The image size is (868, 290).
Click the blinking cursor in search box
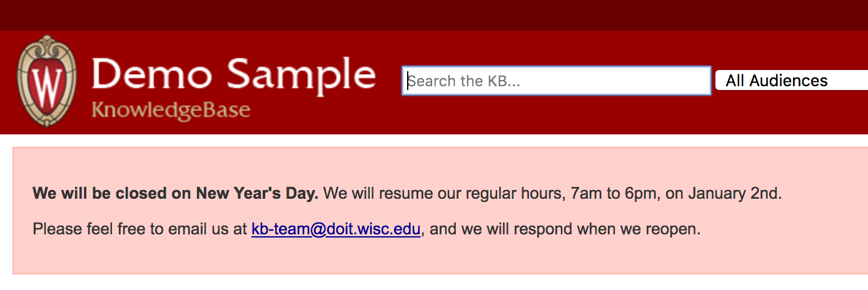[408, 81]
